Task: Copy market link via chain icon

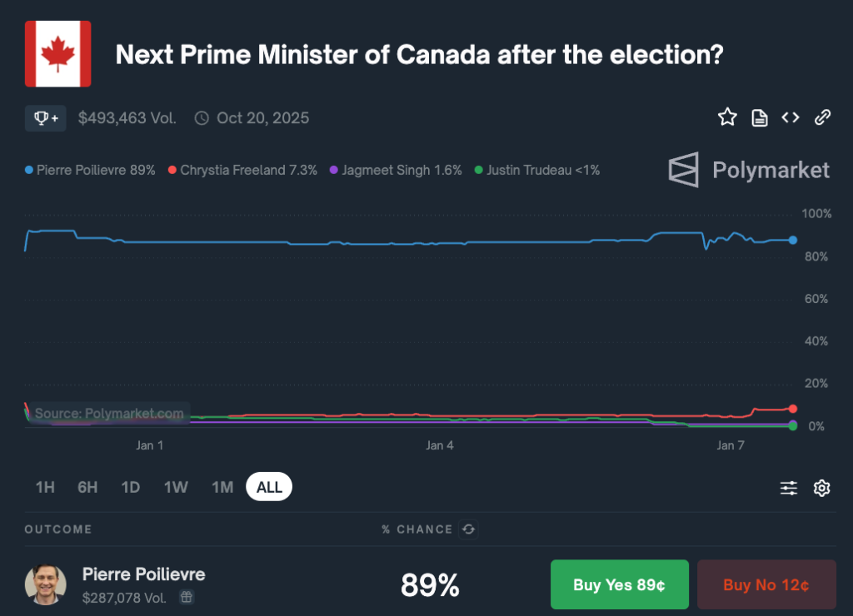Action: [x=822, y=117]
